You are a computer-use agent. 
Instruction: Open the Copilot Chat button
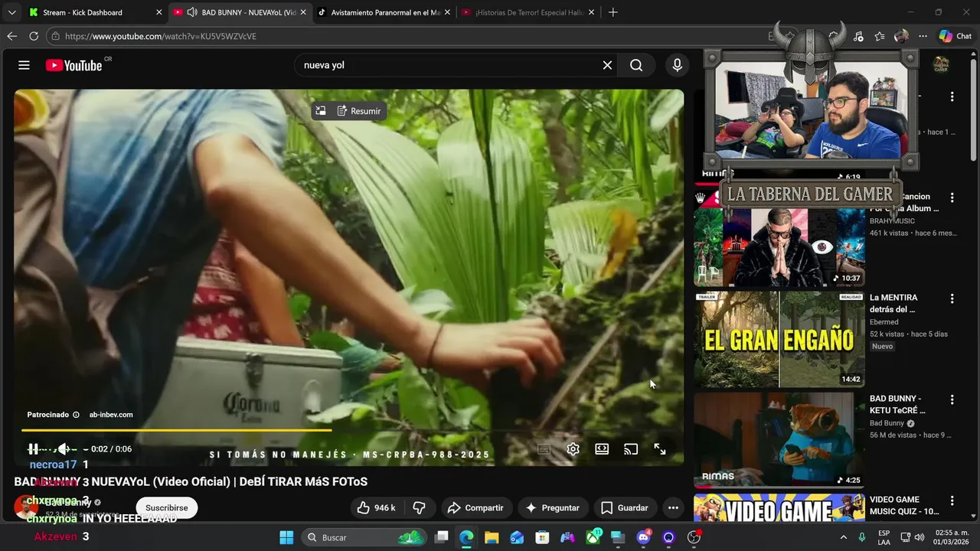(x=955, y=36)
